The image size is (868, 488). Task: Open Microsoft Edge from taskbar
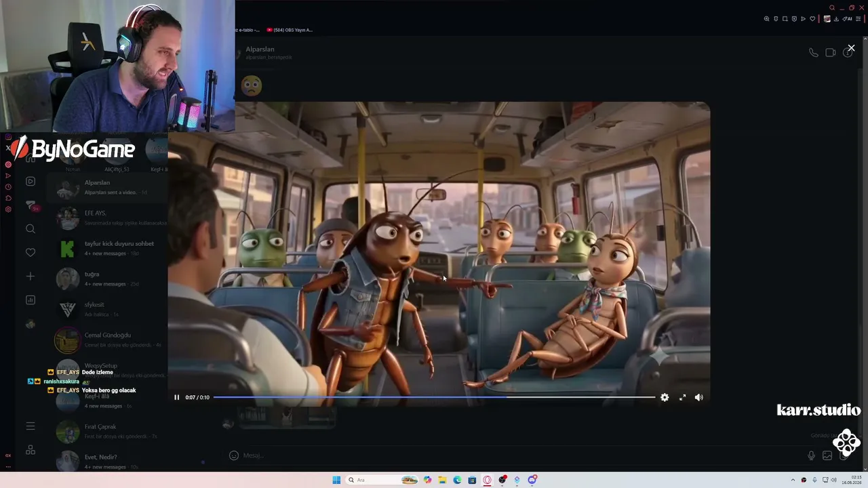[457, 480]
